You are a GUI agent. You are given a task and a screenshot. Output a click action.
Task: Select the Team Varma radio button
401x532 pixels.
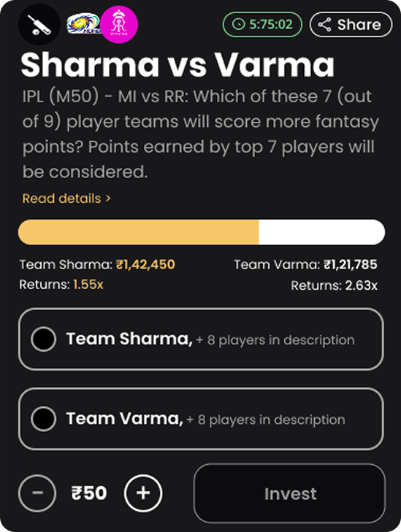click(x=44, y=419)
